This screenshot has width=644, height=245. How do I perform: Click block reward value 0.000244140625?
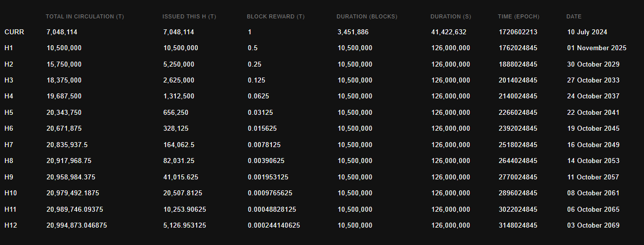pyautogui.click(x=274, y=226)
